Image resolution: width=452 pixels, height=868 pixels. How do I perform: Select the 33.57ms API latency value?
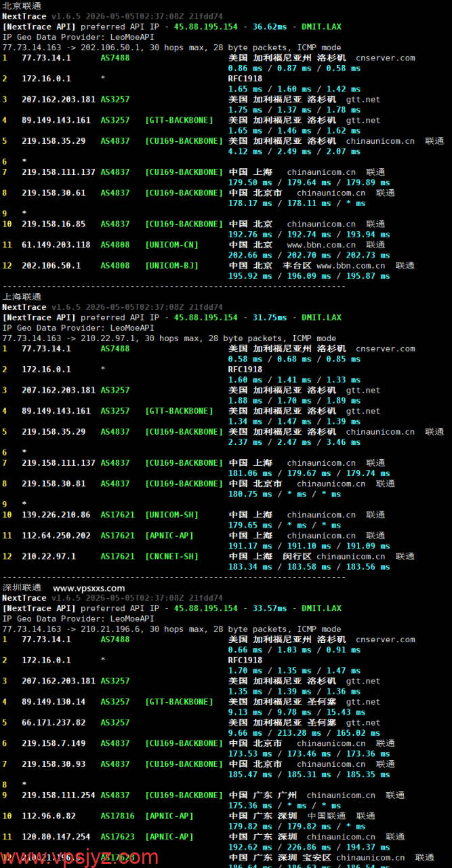click(270, 608)
